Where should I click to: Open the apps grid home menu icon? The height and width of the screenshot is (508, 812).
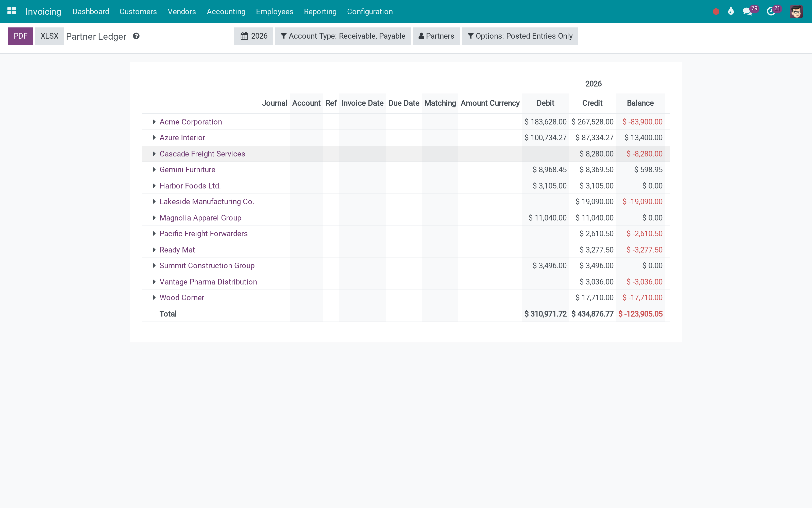coord(12,11)
